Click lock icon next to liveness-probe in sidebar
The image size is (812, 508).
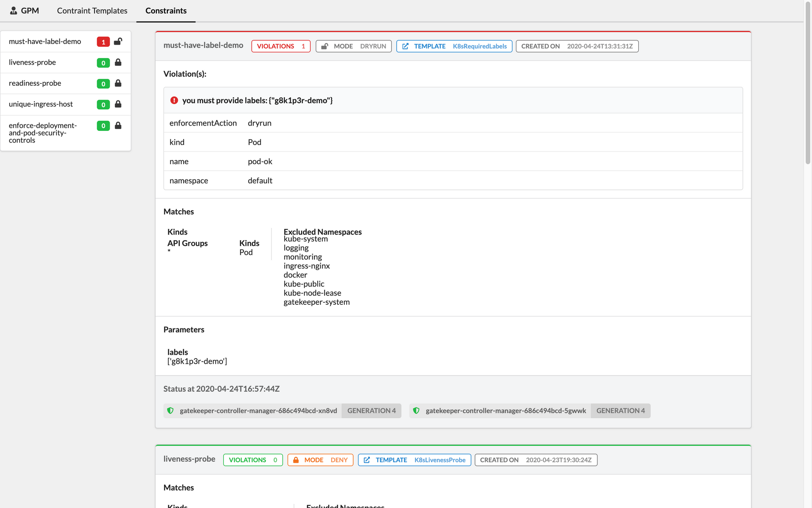coord(118,62)
